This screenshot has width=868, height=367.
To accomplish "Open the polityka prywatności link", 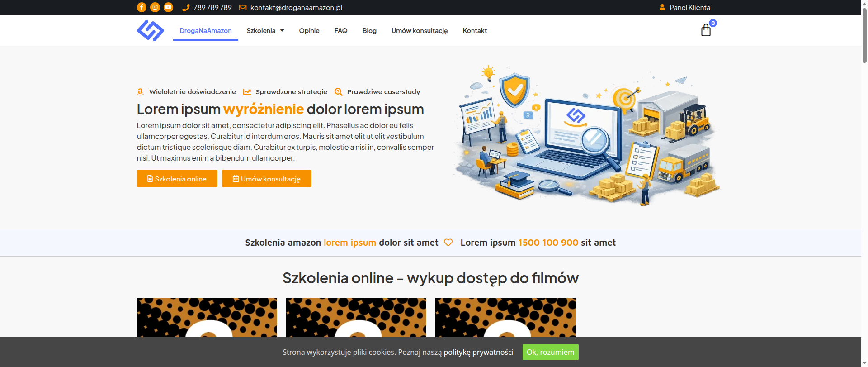I will pos(478,352).
